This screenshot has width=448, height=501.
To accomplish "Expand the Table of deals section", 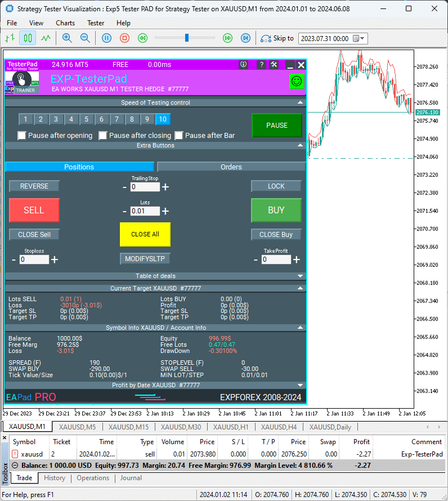I will click(300, 276).
